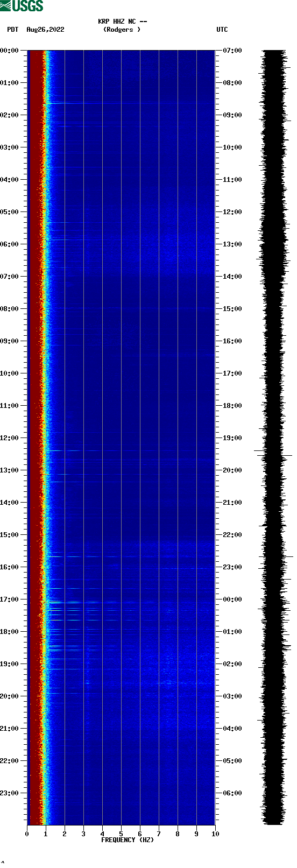297x868 pixels.
Task: Click the frequency axis tick '8'
Action: tap(178, 834)
